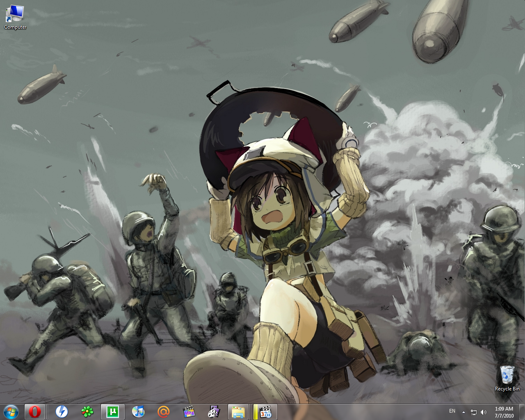Open the ICQ flower icon
This screenshot has width=525, height=420.
(x=87, y=411)
